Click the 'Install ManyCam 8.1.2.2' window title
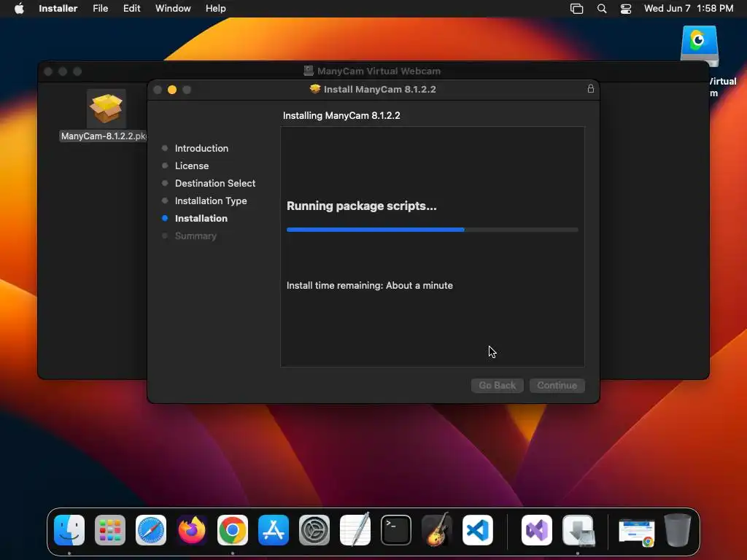The image size is (747, 560). (x=379, y=89)
